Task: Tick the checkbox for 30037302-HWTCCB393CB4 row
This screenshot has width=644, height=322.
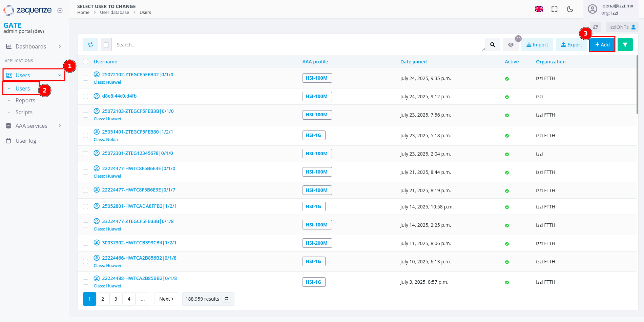Action: tap(86, 243)
